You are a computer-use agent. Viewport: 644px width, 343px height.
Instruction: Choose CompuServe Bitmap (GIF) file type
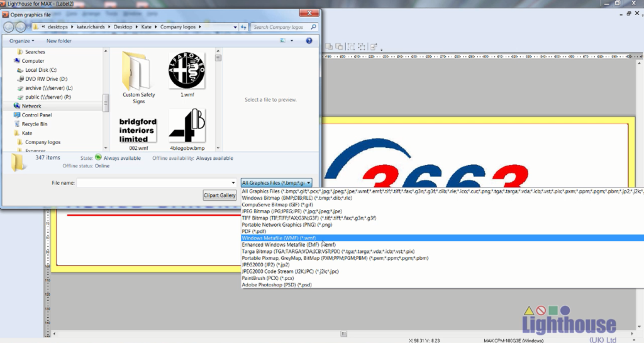tap(442, 205)
